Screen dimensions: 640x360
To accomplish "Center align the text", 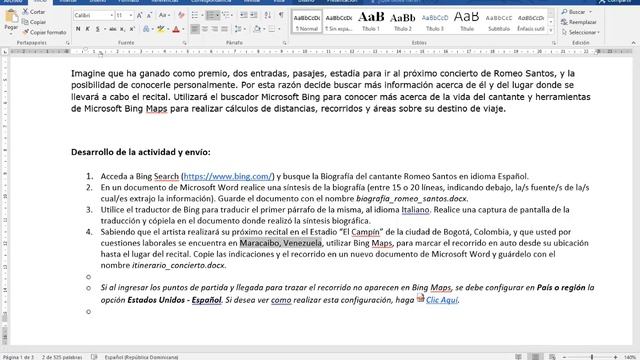I will [205, 29].
